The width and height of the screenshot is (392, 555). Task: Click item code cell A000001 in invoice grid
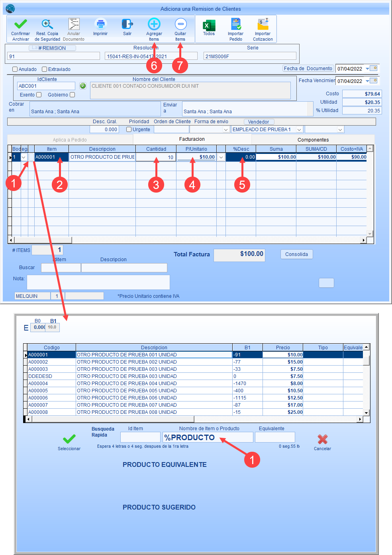52,157
